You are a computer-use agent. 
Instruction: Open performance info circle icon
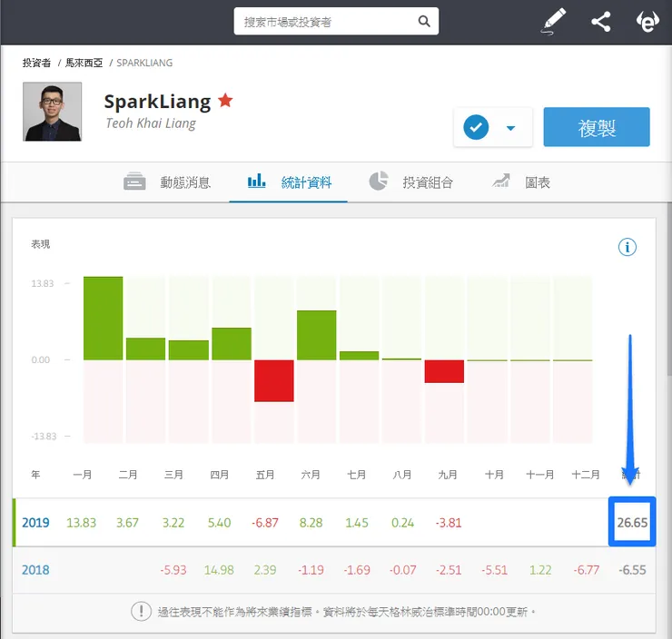(627, 247)
